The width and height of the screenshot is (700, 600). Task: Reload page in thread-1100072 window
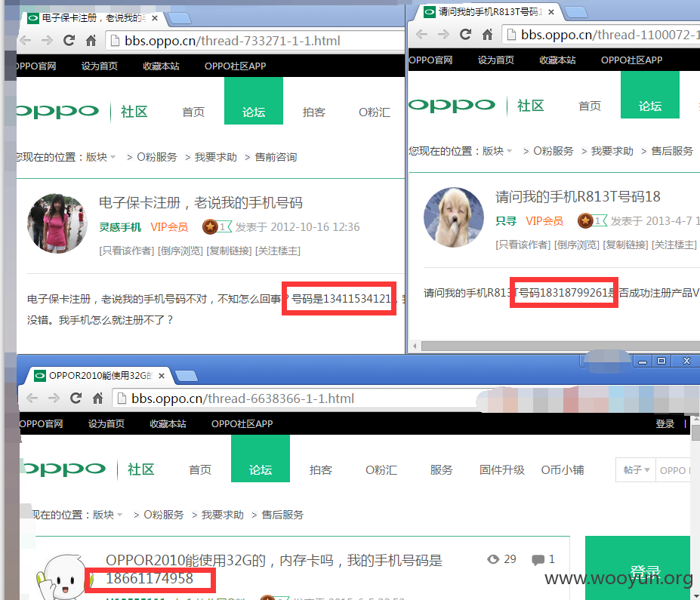coord(465,35)
